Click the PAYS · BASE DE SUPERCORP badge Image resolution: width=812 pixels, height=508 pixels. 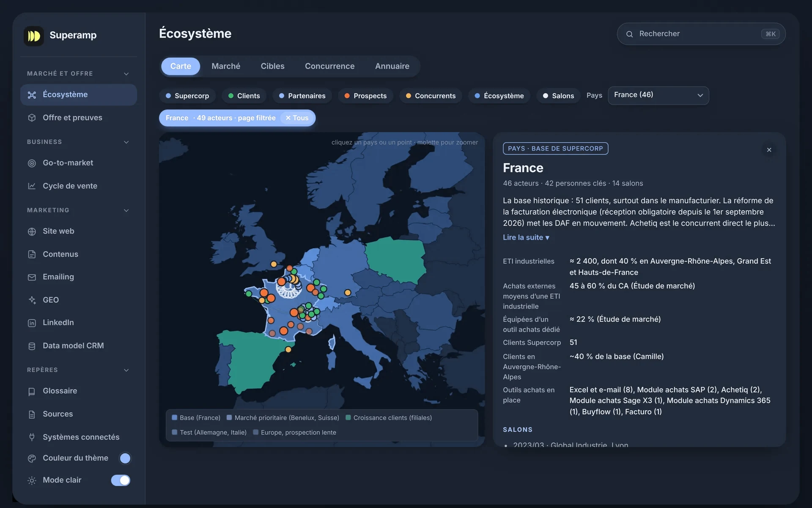click(x=555, y=149)
